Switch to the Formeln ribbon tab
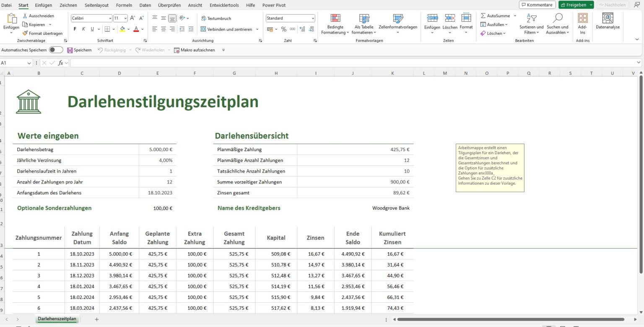644x327 pixels. click(124, 5)
